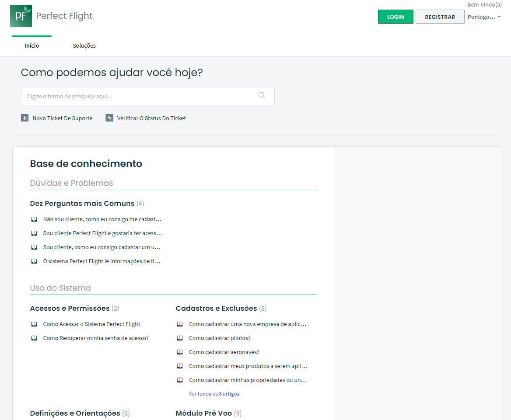Open article 'Como cadastrar uma nova empresa de aplic...'

pyautogui.click(x=247, y=324)
